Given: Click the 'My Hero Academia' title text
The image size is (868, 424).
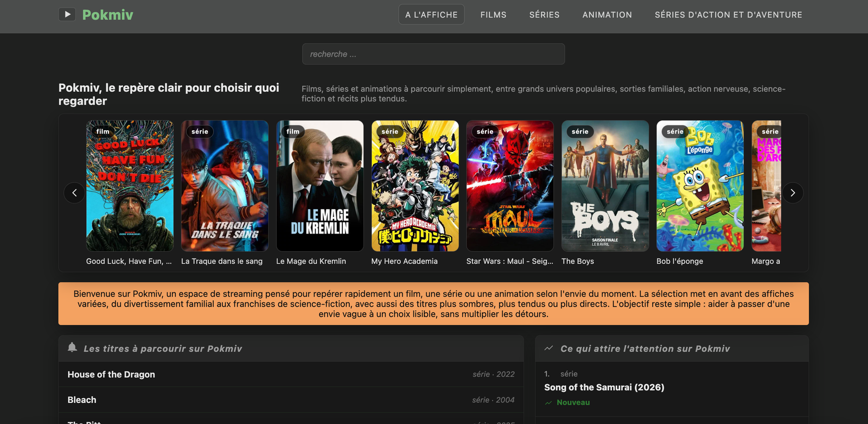Looking at the screenshot, I should [x=404, y=261].
